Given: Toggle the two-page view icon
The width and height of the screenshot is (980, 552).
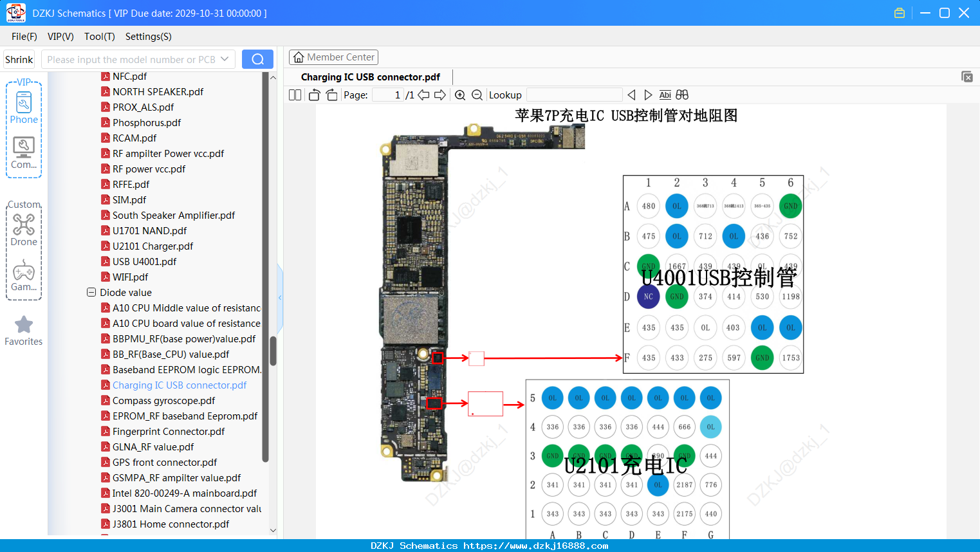Looking at the screenshot, I should point(295,95).
